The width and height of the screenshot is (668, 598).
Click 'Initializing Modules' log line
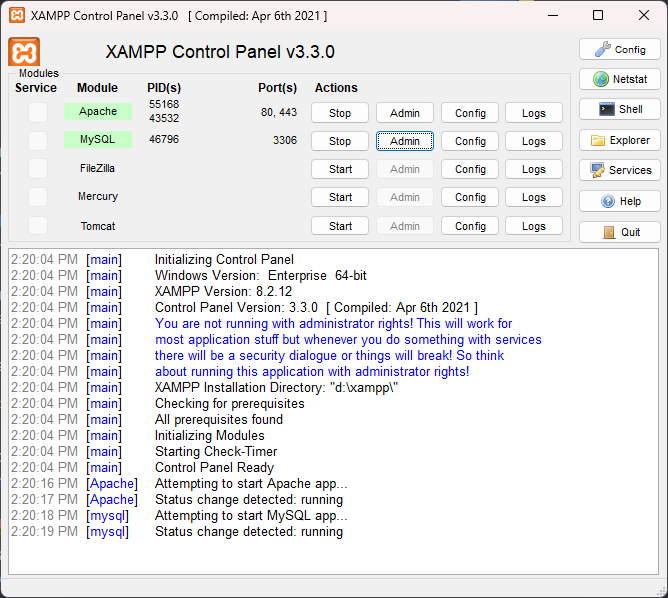click(x=210, y=436)
